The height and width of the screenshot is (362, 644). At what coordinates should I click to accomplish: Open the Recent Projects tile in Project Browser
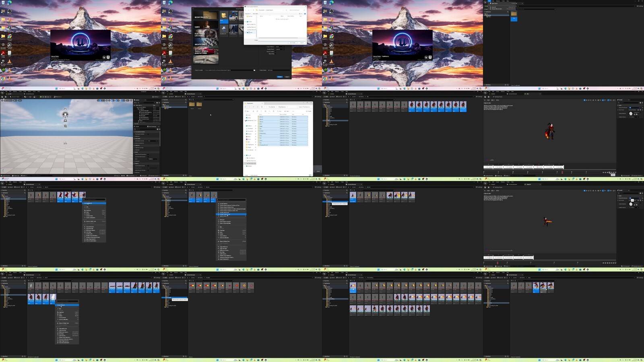(x=206, y=15)
